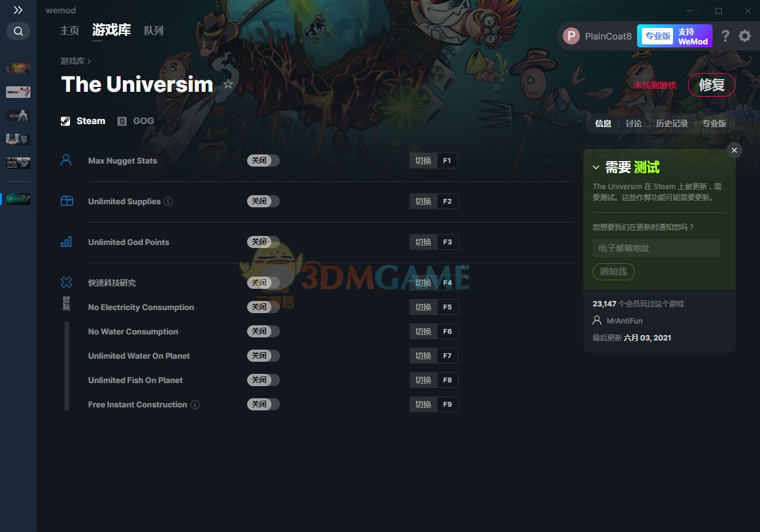Select the Steam platform tab

pyautogui.click(x=83, y=121)
